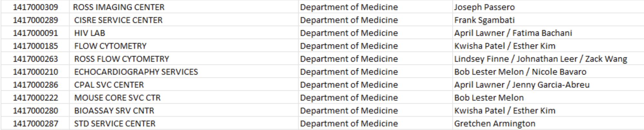
Task: Select the Gretchen Armington cell
Action: pyautogui.click(x=495, y=124)
